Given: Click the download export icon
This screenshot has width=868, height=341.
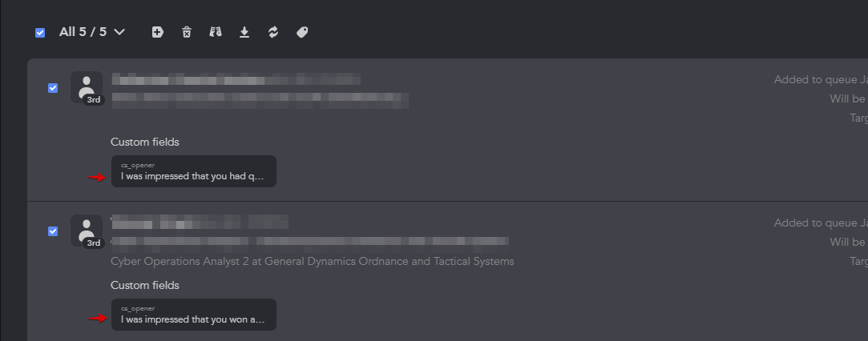Looking at the screenshot, I should (244, 32).
